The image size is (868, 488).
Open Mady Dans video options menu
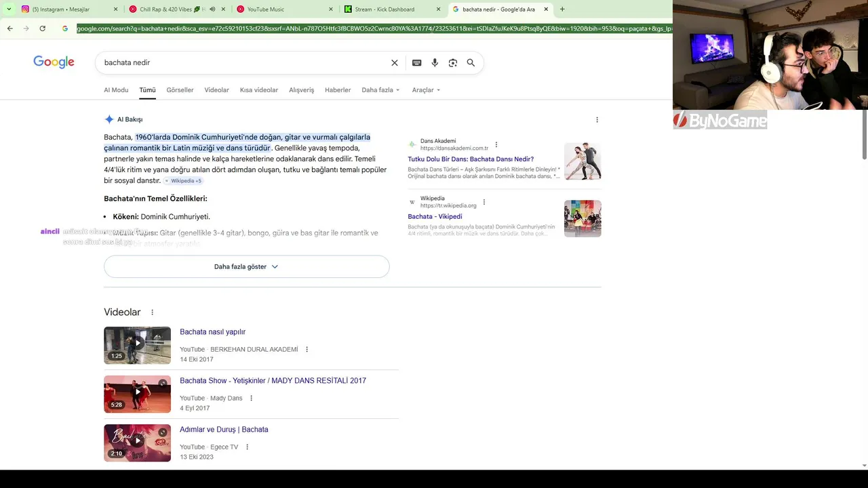251,399
